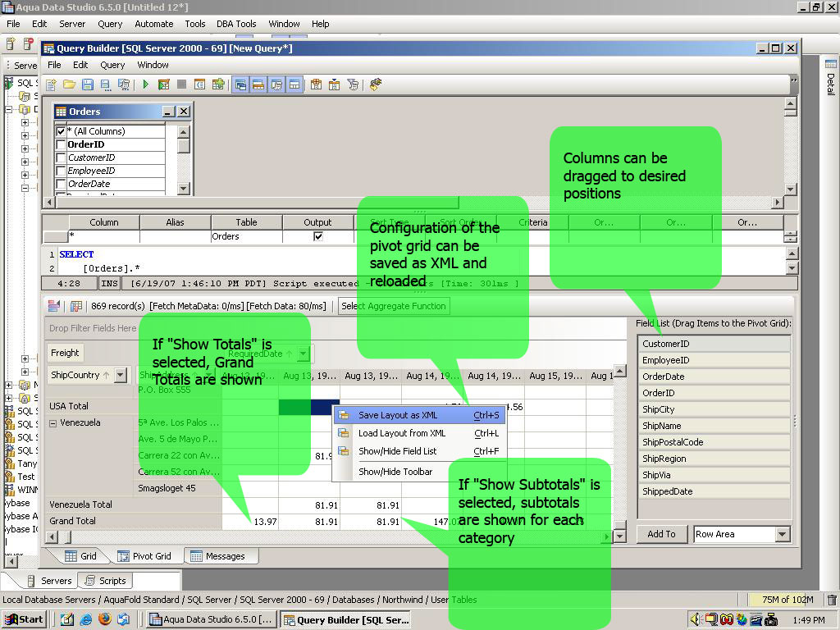Uncheck the (All Columns) checkbox in Orders
The width and height of the screenshot is (840, 630).
[x=61, y=131]
